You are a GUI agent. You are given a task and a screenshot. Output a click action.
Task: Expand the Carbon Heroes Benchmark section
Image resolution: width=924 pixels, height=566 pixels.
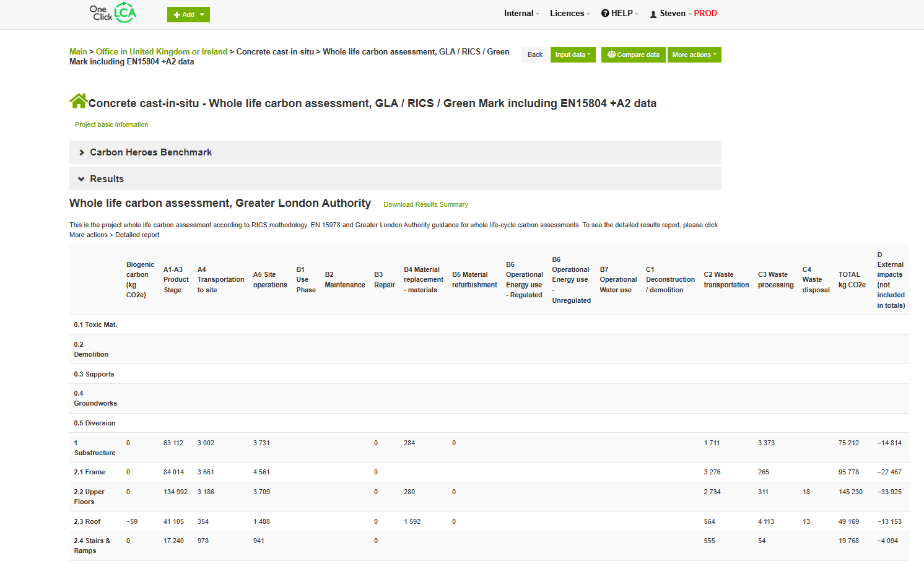click(150, 152)
